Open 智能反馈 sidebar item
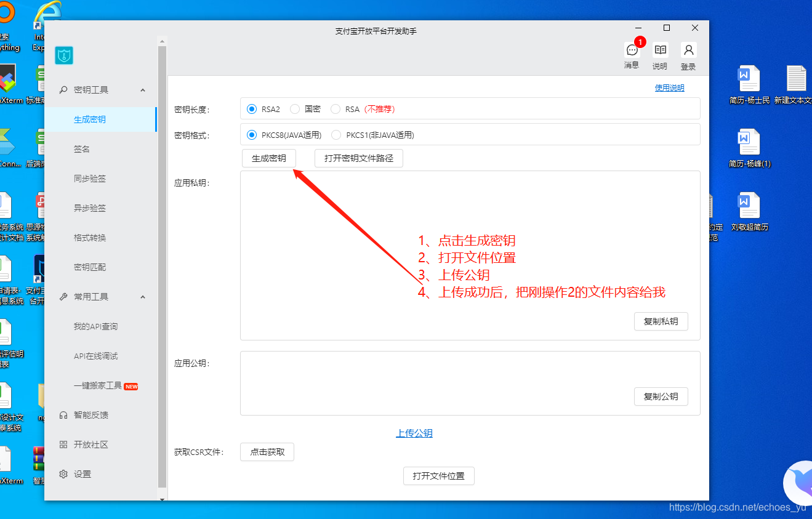 [x=100, y=415]
